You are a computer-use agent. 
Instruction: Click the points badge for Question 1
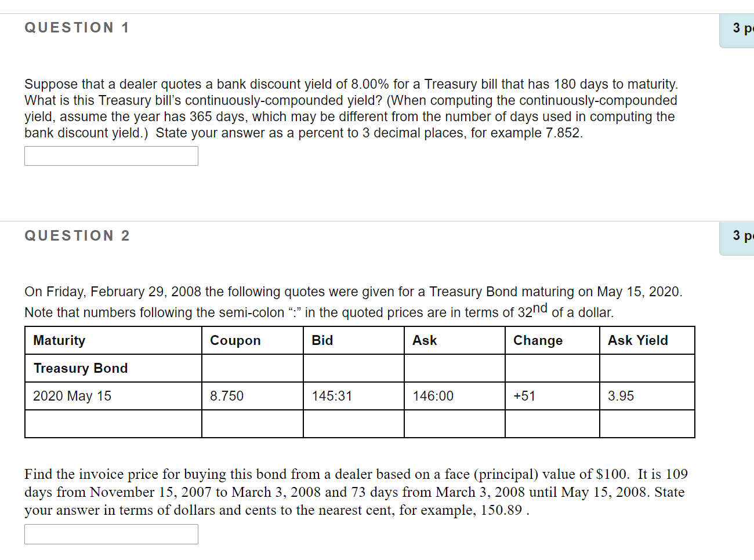(x=739, y=27)
